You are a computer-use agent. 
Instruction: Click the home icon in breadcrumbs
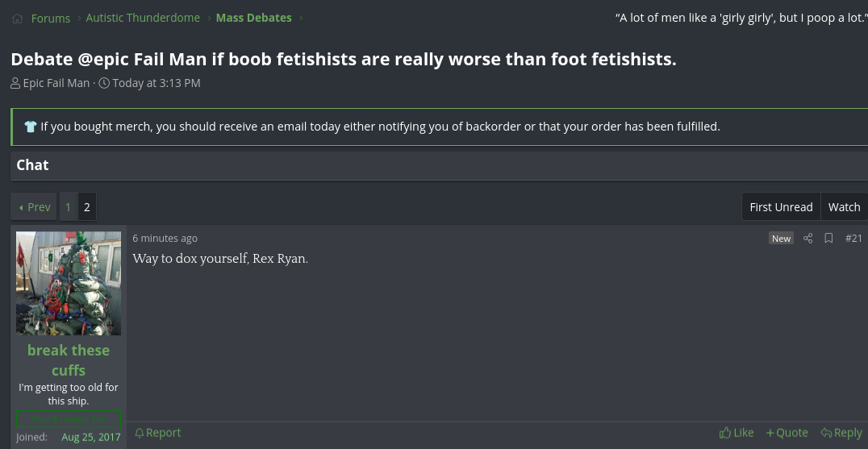coord(17,19)
